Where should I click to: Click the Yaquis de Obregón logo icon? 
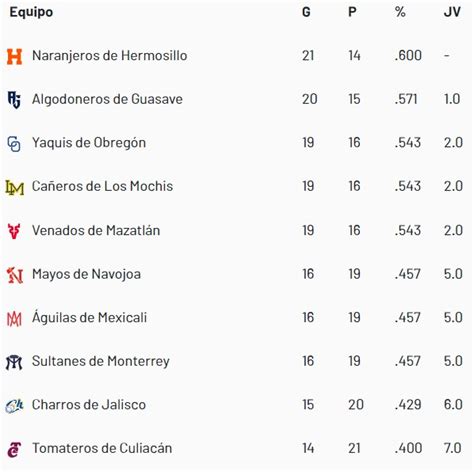click(14, 144)
